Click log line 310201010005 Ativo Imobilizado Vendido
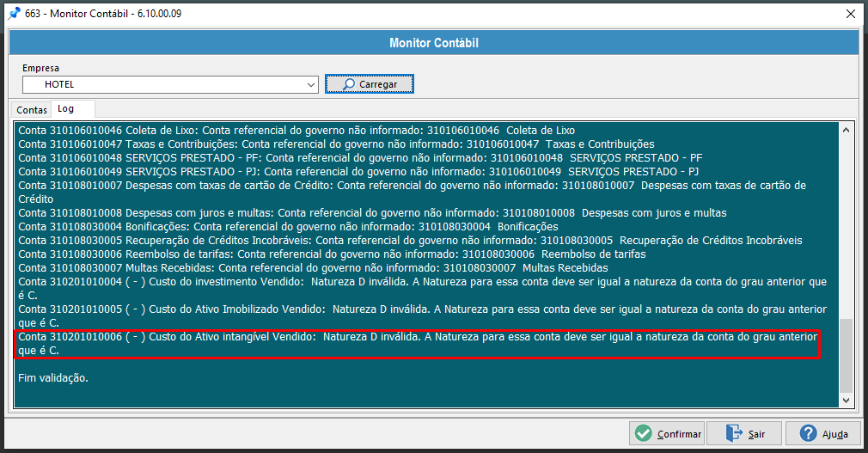 coord(422,315)
